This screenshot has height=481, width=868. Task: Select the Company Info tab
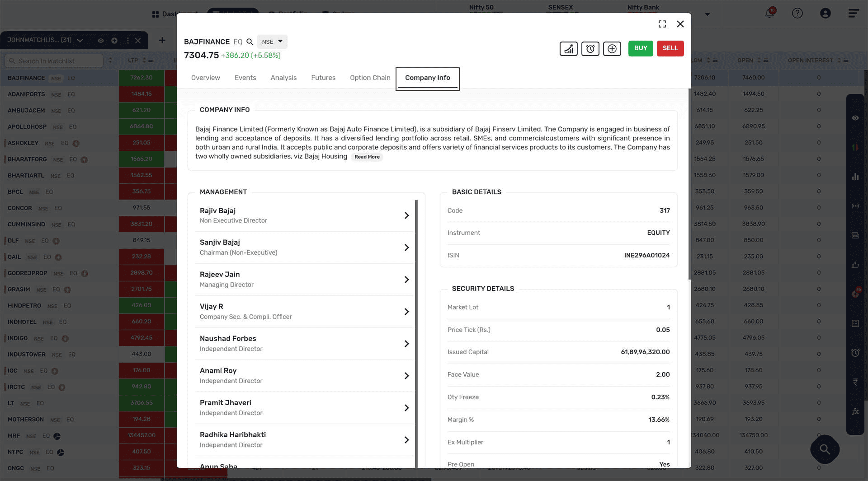click(x=428, y=78)
